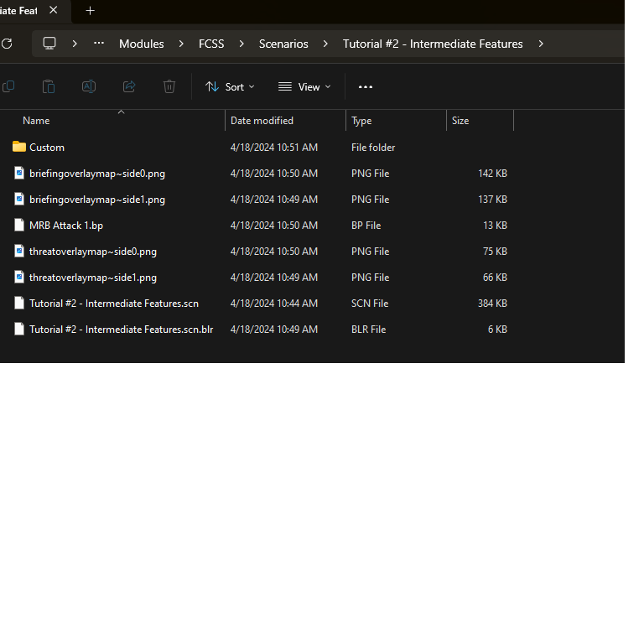Sort files by Date modified column
644x644 pixels.
pos(262,121)
